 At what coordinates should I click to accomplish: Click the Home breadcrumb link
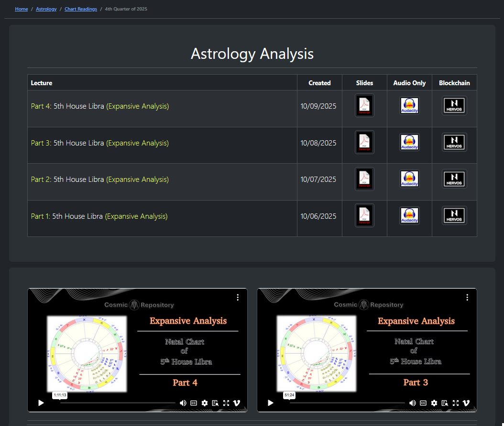(x=22, y=9)
